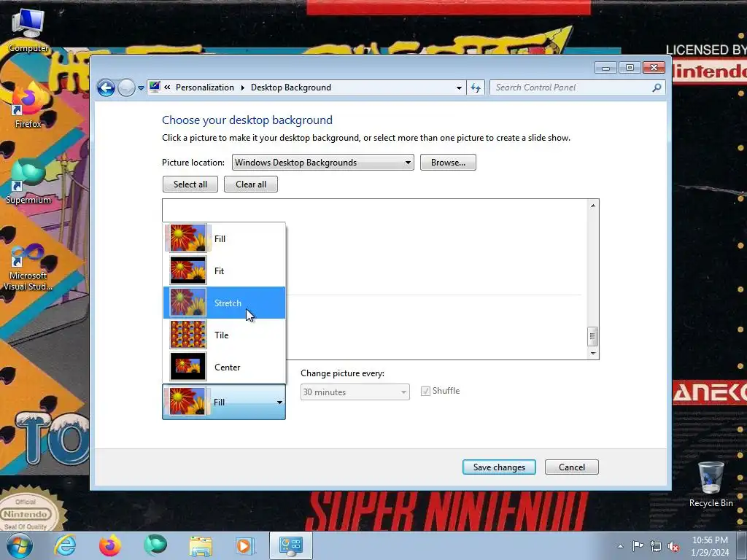Open recent pages arrow beside the Forward button
This screenshot has height=560, width=747.
pos(141,88)
